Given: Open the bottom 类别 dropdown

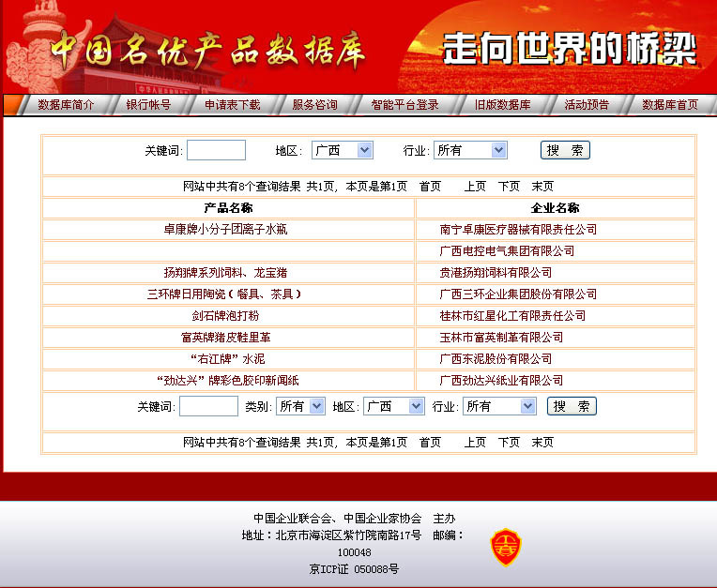Looking at the screenshot, I should pos(300,406).
